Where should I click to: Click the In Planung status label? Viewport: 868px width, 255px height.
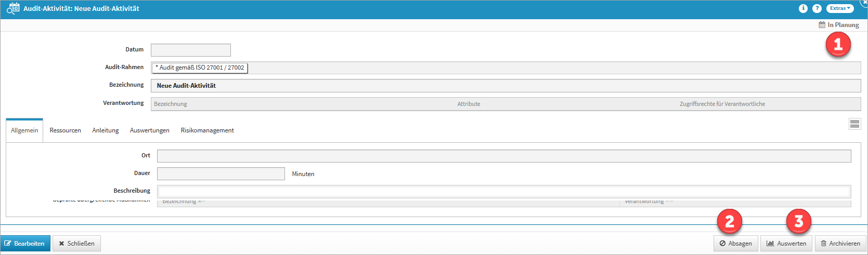tap(839, 25)
